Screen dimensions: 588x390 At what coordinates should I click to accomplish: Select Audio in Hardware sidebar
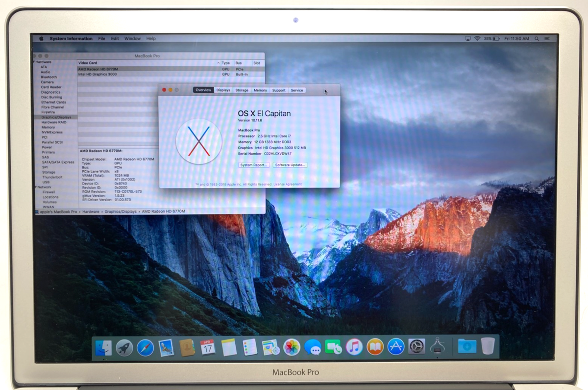46,72
